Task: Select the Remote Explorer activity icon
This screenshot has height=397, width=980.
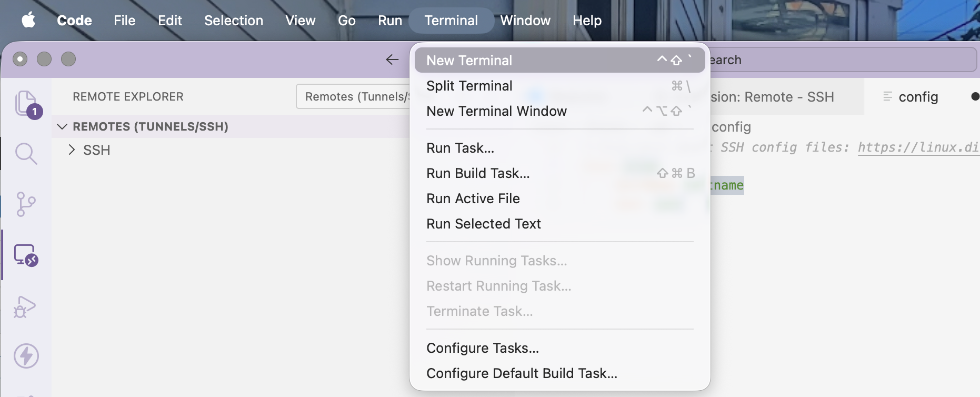Action: point(26,255)
